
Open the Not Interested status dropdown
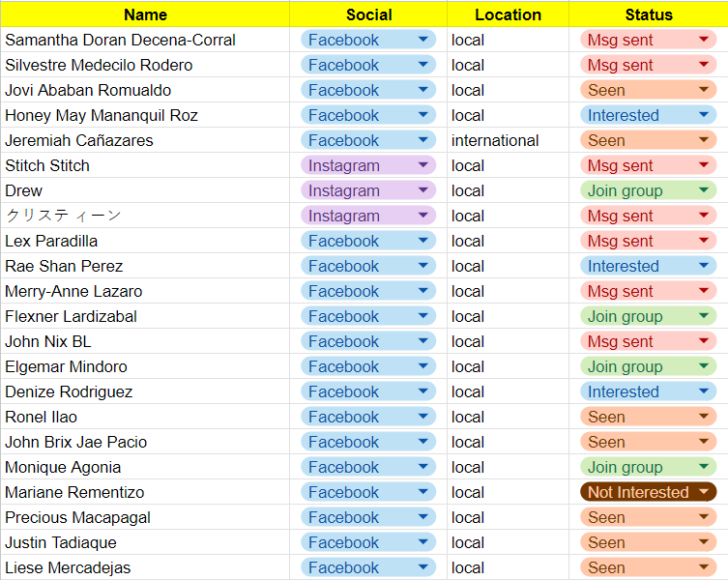point(703,492)
